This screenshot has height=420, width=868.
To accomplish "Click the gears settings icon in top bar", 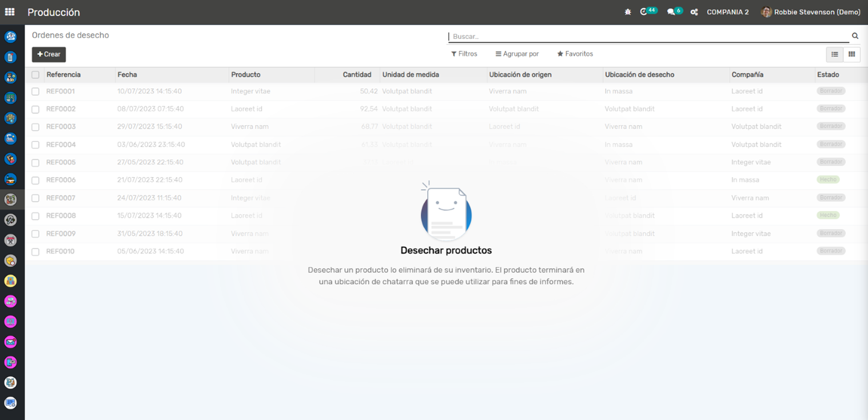I will pos(694,12).
